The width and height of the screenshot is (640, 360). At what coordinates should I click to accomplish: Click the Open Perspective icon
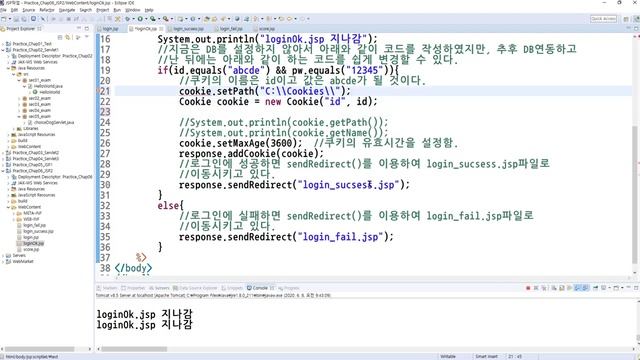pos(626,19)
